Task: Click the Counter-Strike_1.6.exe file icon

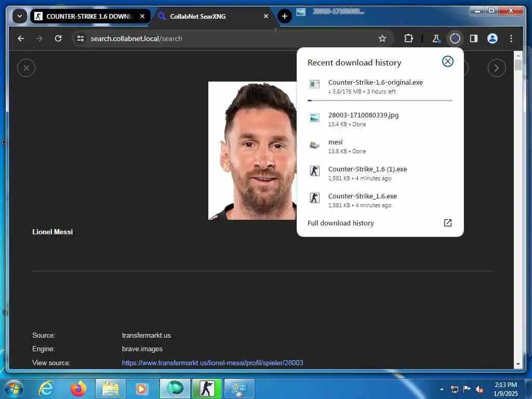Action: (x=314, y=198)
